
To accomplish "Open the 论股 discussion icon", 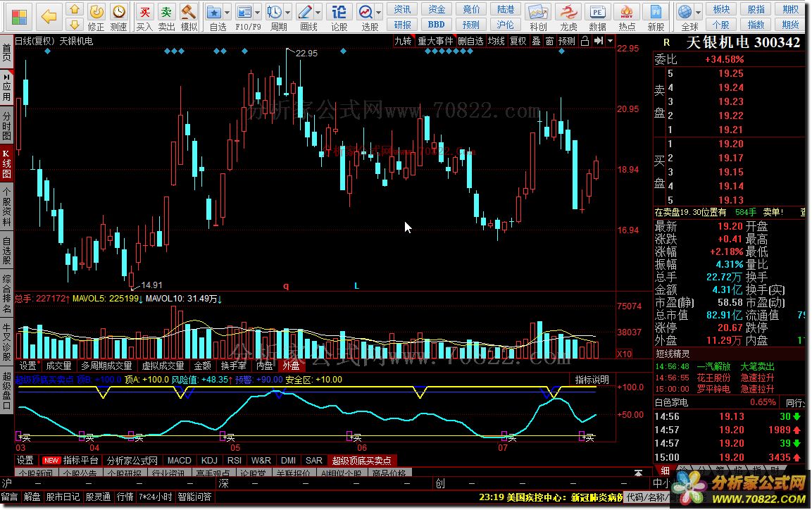I will pyautogui.click(x=339, y=11).
